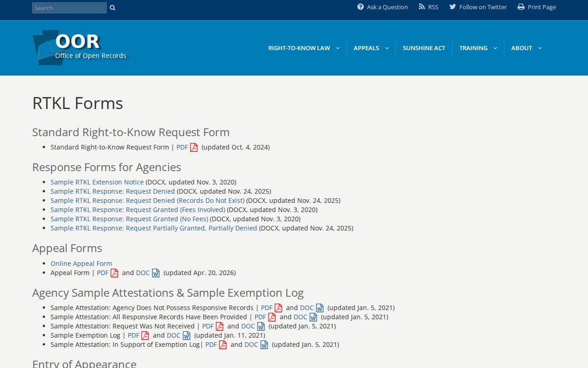Open the Online Appeal Form link

coord(81,264)
